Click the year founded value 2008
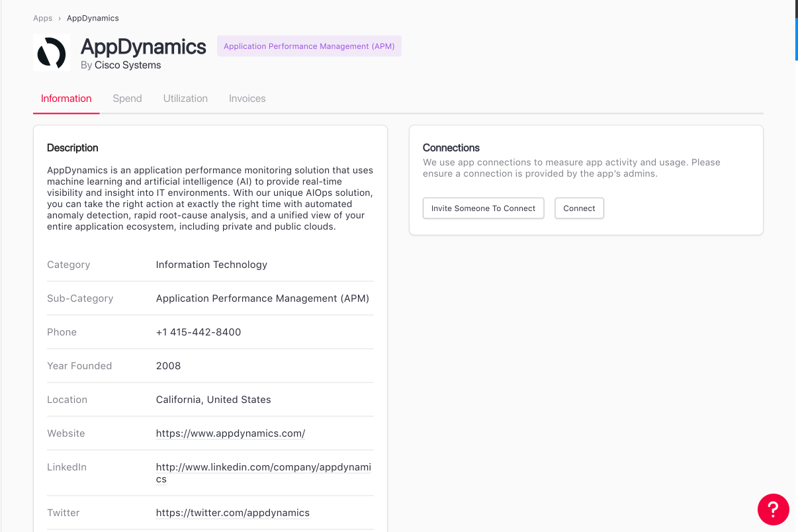This screenshot has height=532, width=798. [168, 366]
